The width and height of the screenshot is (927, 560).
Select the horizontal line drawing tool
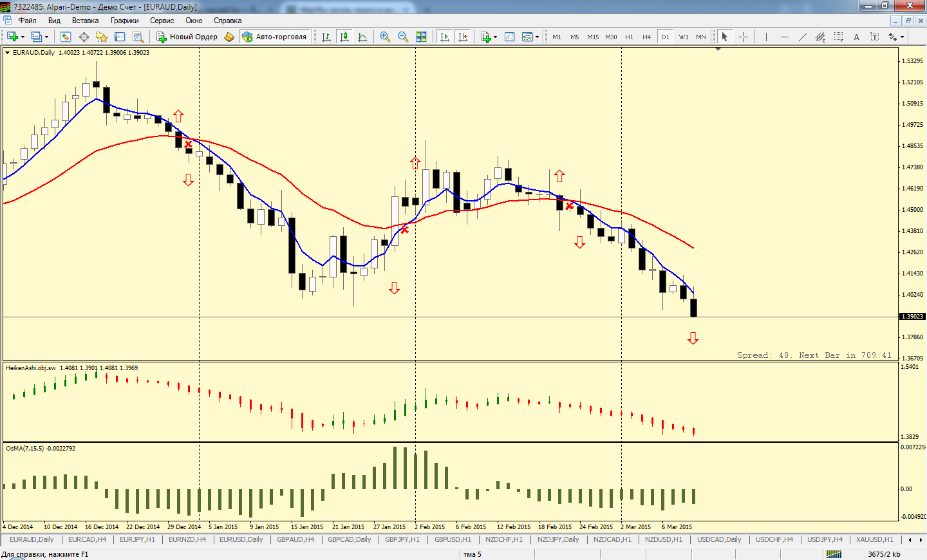784,37
